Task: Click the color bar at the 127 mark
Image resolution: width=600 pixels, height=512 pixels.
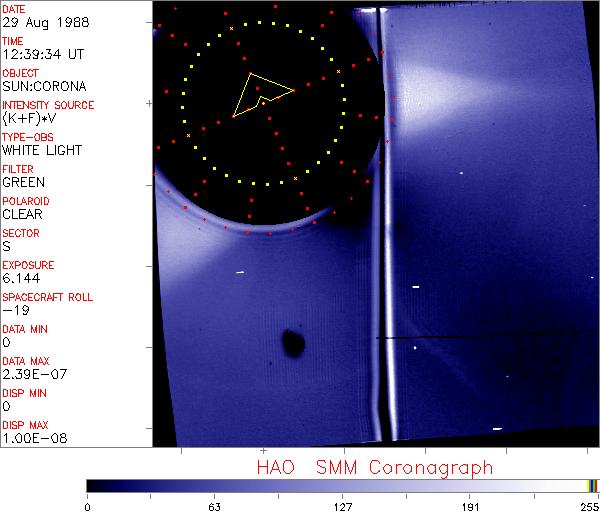Action: tap(342, 486)
